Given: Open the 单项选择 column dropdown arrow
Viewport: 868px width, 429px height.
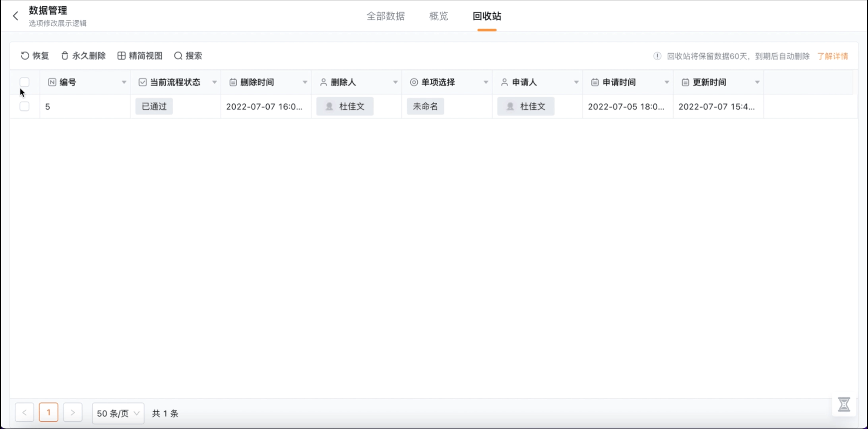Looking at the screenshot, I should (x=486, y=82).
